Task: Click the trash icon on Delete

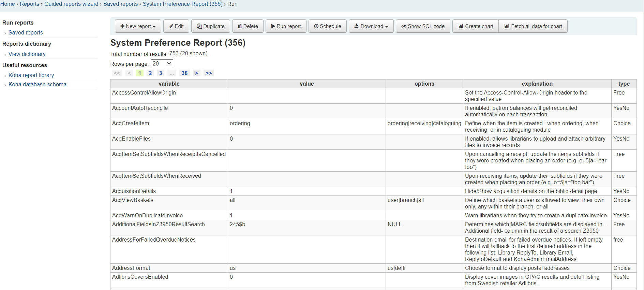Action: coord(240,26)
